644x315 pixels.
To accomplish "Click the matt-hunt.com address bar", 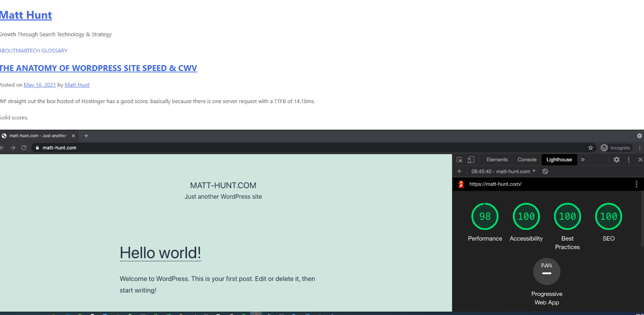I will point(314,148).
